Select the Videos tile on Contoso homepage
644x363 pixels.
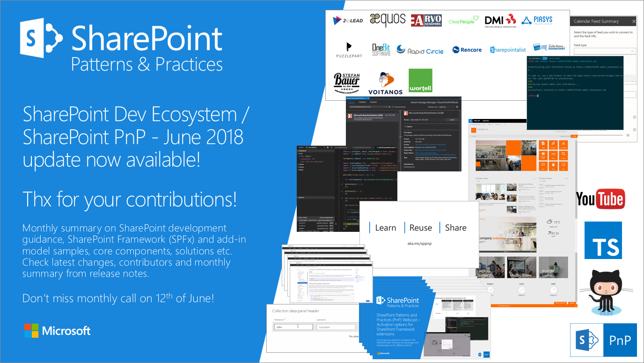point(553,156)
